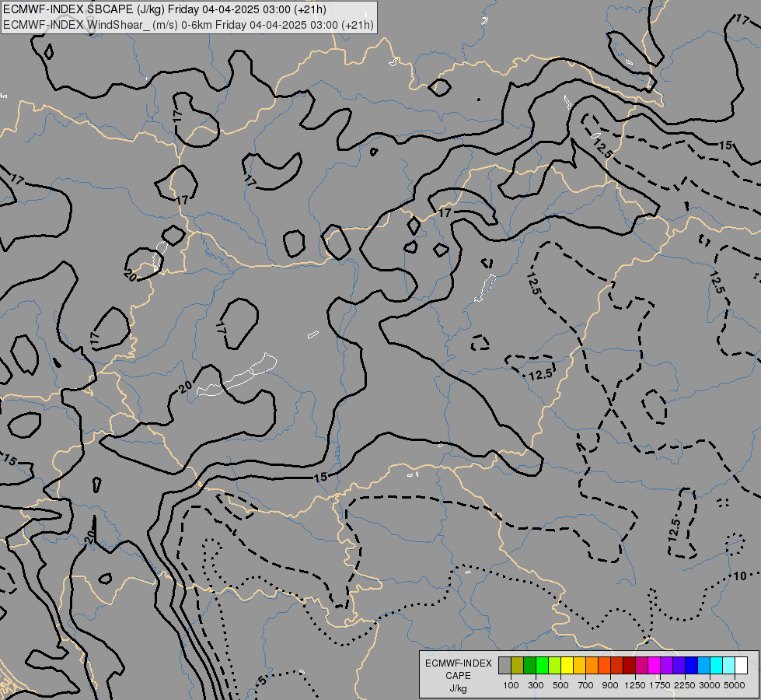Select the dark green legend swatch
Screen dimensions: 761x700
point(529,665)
